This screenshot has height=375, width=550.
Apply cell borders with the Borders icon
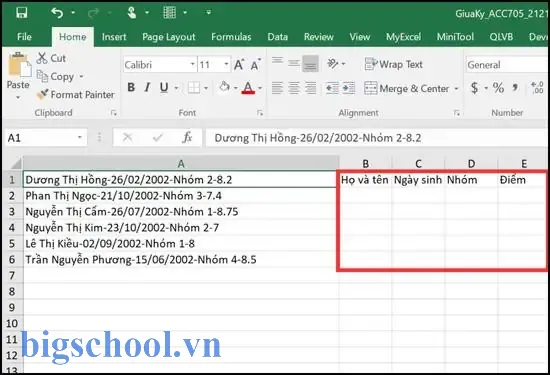click(194, 88)
